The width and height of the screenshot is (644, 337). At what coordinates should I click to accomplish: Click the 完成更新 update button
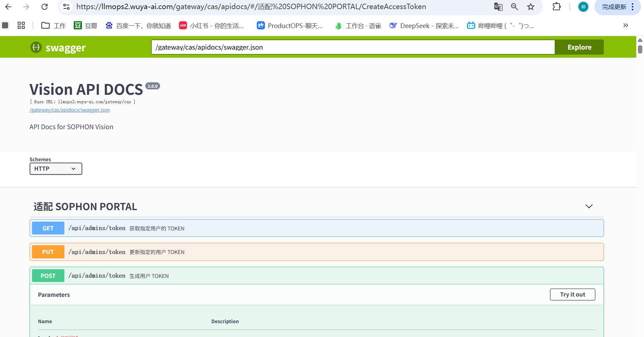(614, 7)
